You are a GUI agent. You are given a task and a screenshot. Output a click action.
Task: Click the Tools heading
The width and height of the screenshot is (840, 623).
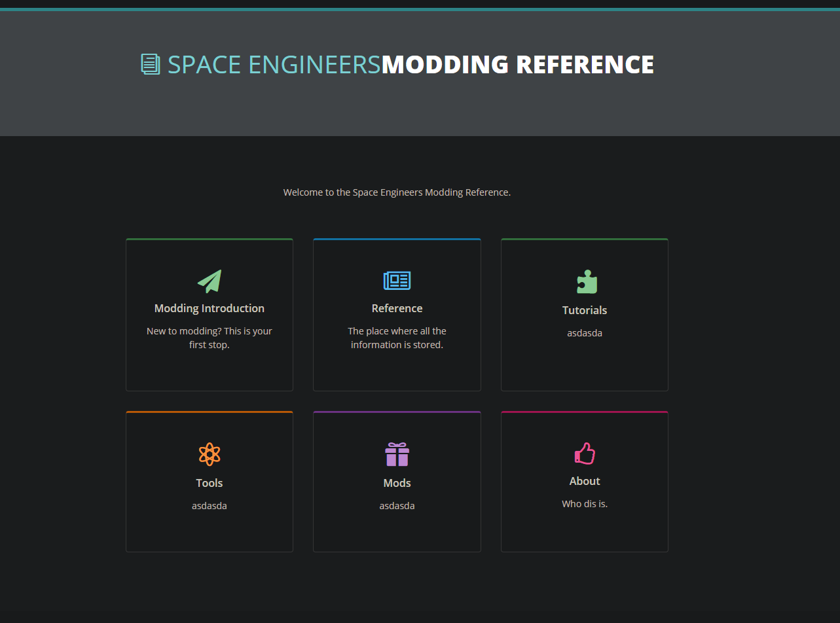(209, 482)
